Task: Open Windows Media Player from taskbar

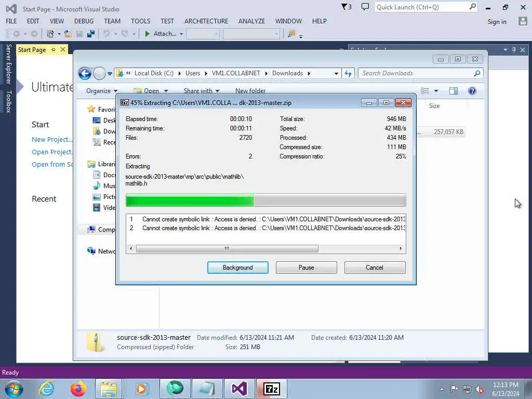Action: pos(141,389)
